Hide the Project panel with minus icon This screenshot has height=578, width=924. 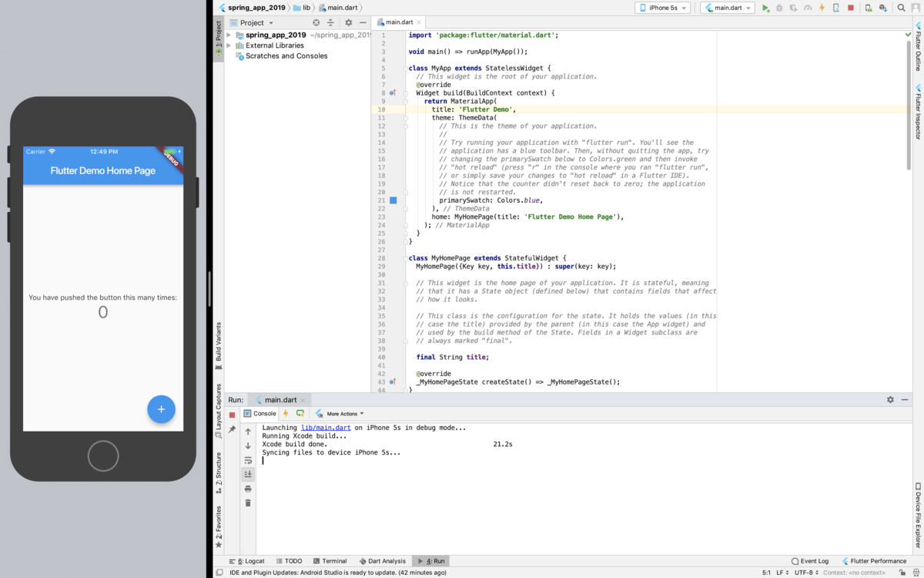tap(363, 23)
